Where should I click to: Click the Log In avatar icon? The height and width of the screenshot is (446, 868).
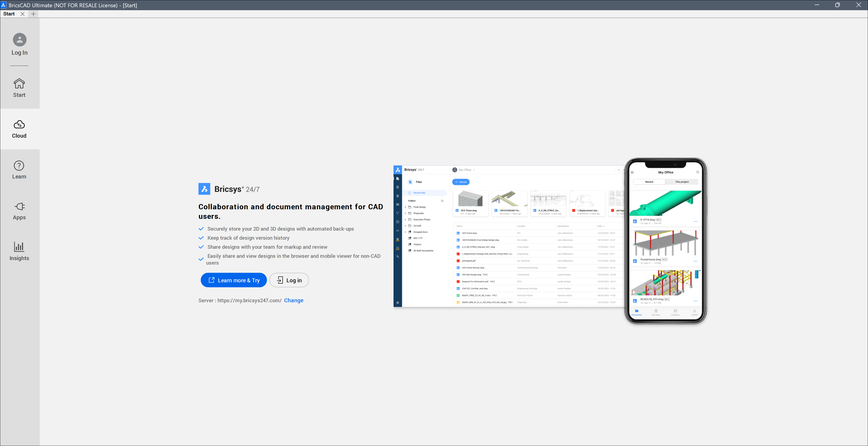(20, 40)
